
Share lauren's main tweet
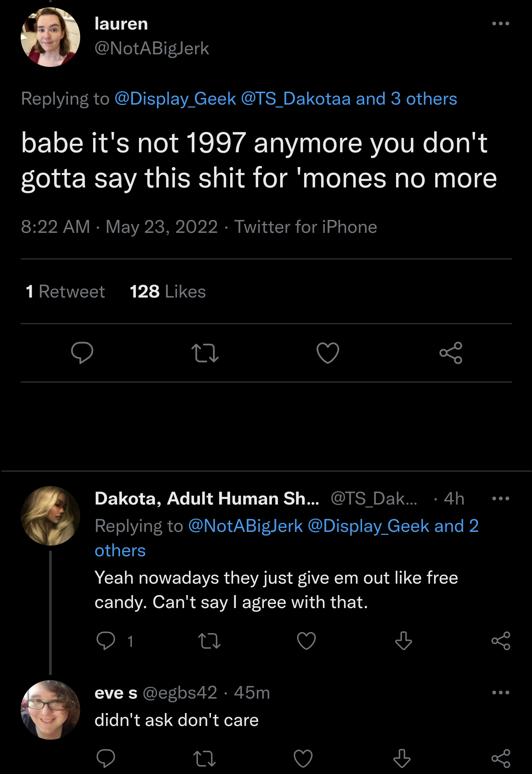(x=451, y=353)
